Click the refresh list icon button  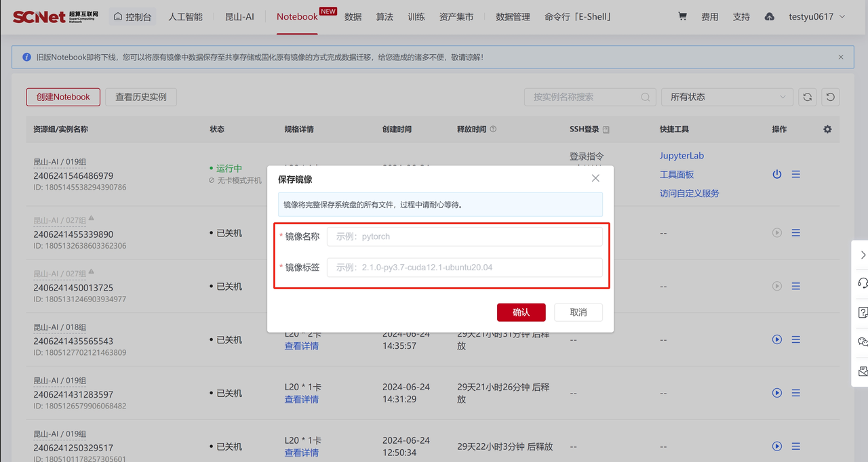pyautogui.click(x=807, y=97)
